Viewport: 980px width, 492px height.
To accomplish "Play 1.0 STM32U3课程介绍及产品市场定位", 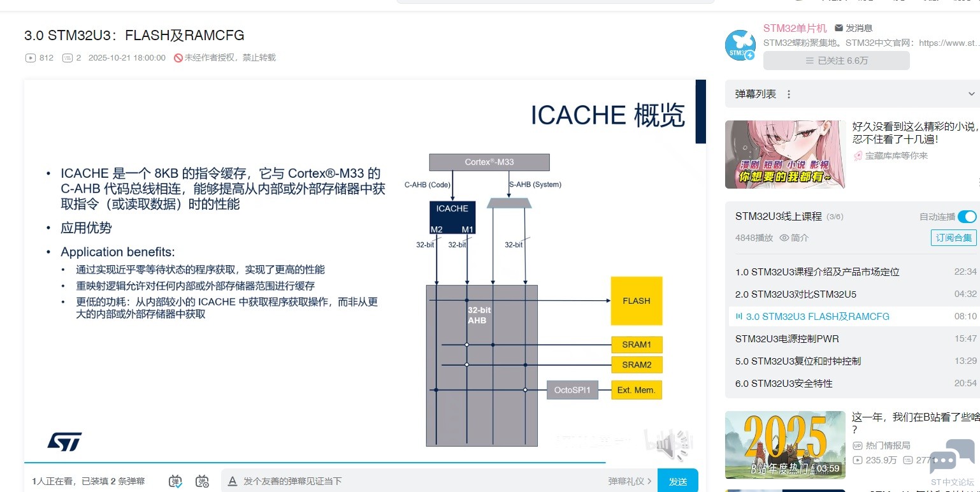I will click(x=856, y=271).
